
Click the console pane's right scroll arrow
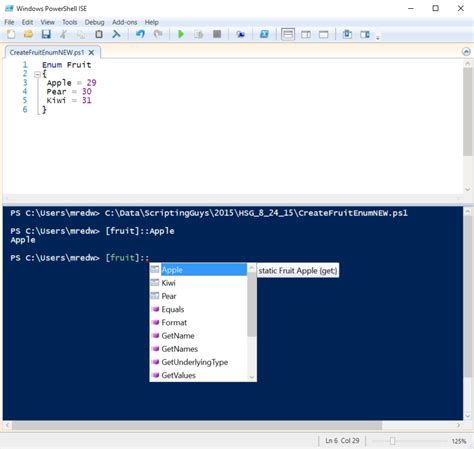(459, 425)
